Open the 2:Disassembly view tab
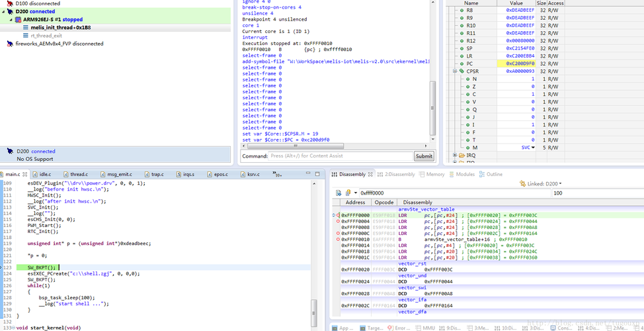644x331 pixels. point(396,174)
